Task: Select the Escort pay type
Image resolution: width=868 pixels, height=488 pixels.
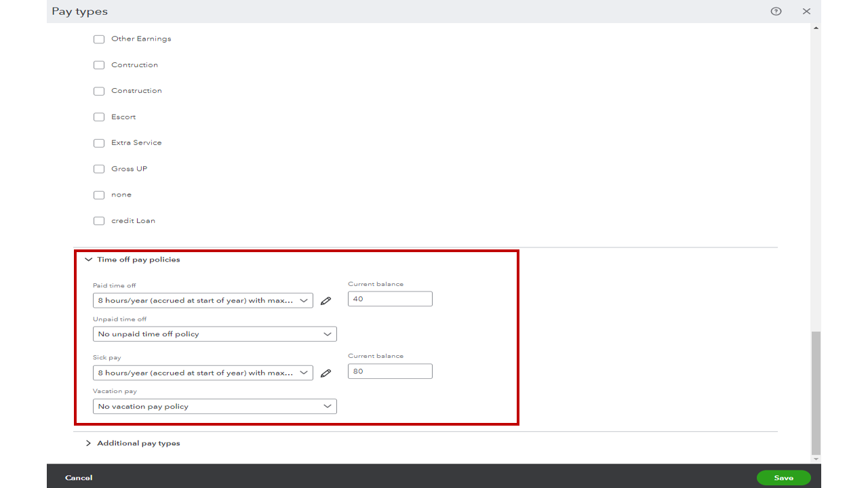Action: click(98, 117)
